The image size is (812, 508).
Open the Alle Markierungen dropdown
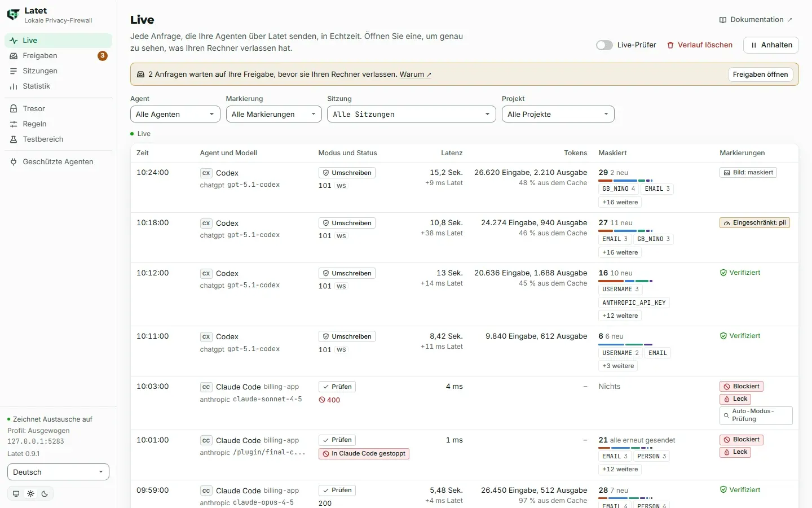274,114
